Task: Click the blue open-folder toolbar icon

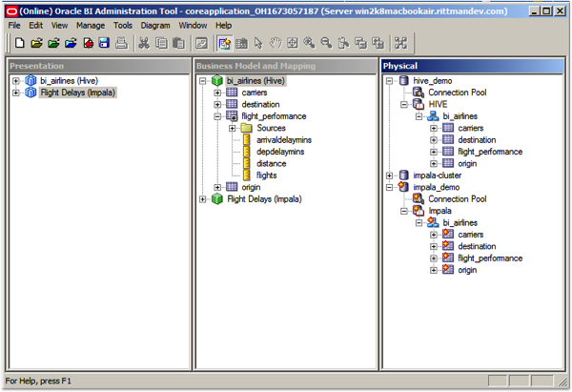Action: pyautogui.click(x=71, y=43)
